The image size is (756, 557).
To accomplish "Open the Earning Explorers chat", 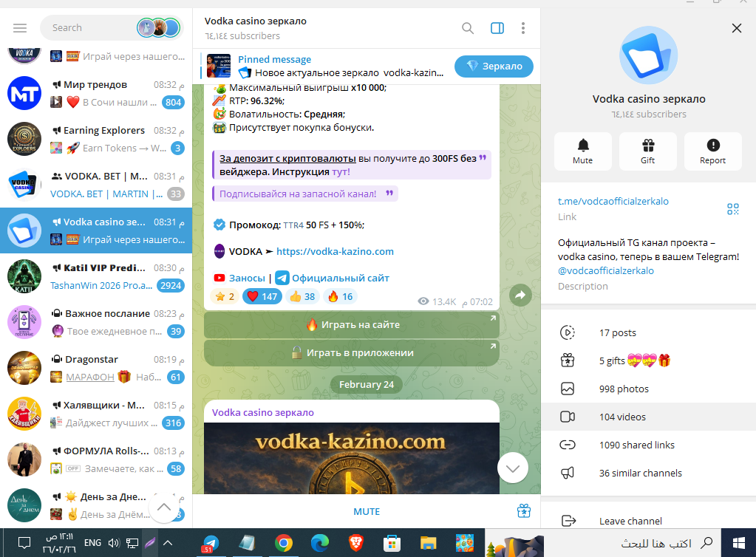I will tap(96, 139).
